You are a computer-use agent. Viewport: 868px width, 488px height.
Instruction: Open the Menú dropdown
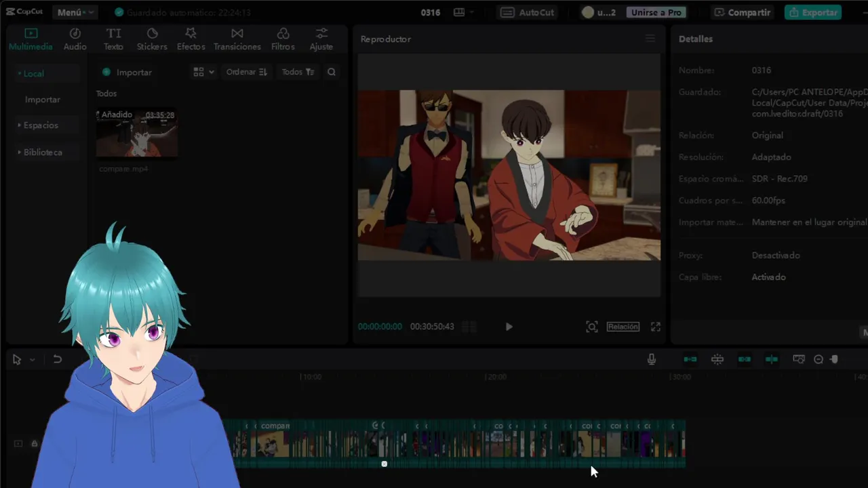tap(75, 12)
